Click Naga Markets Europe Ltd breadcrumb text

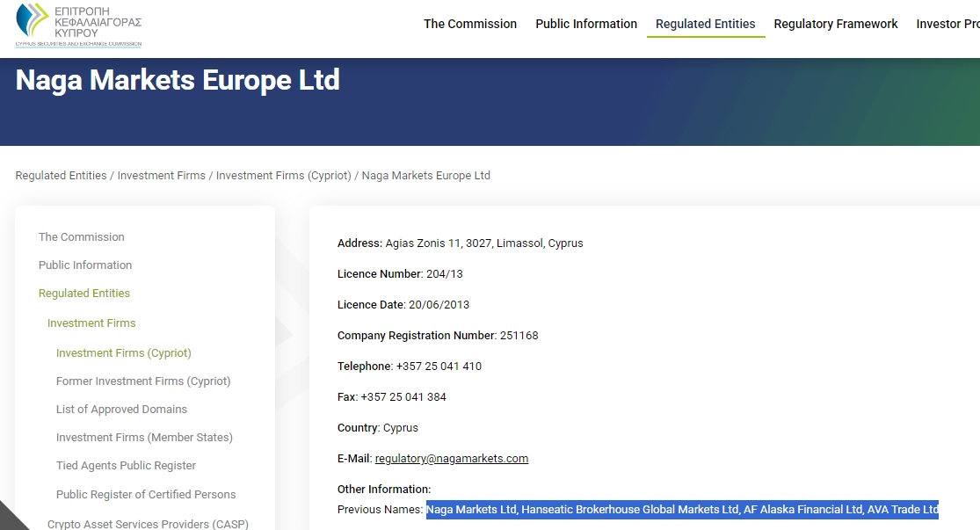coord(425,176)
